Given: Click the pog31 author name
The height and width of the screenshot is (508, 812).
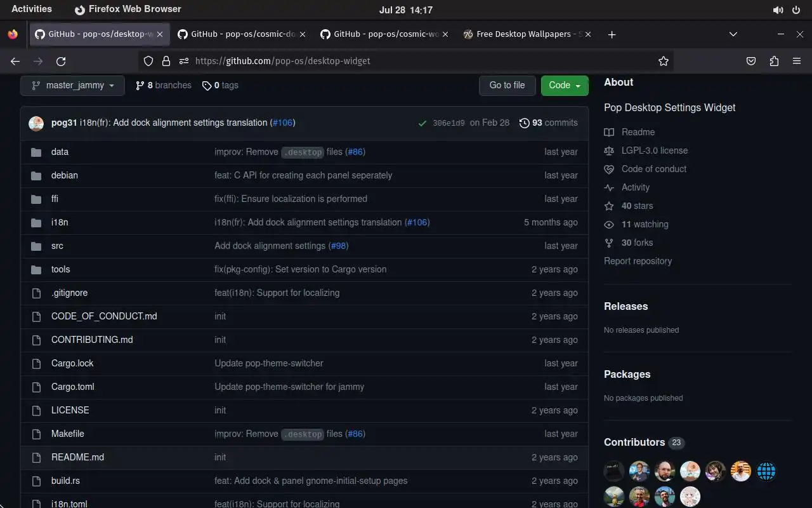Looking at the screenshot, I should tap(64, 123).
